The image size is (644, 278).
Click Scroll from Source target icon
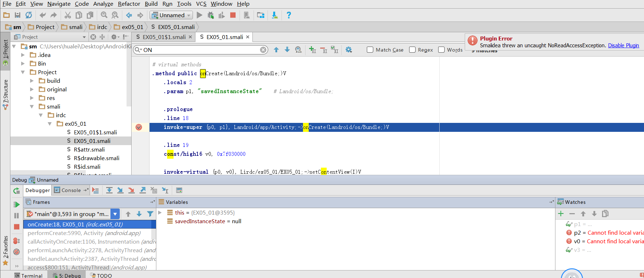[x=93, y=37]
